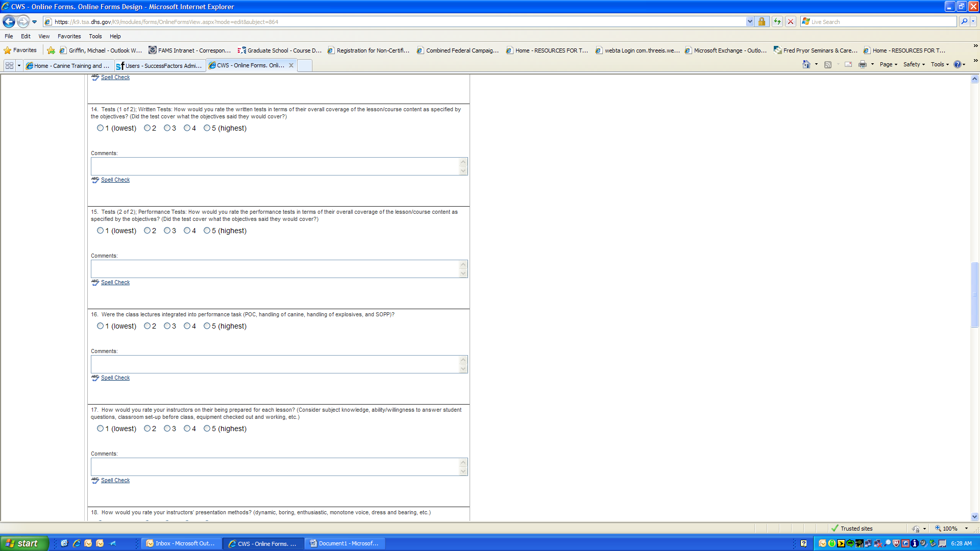The image size is (980, 551).
Task: Choose rating 3 for question 17
Action: (x=167, y=429)
